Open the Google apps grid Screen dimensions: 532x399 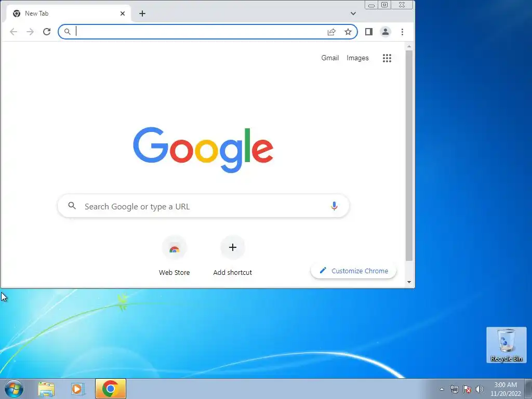click(x=387, y=58)
